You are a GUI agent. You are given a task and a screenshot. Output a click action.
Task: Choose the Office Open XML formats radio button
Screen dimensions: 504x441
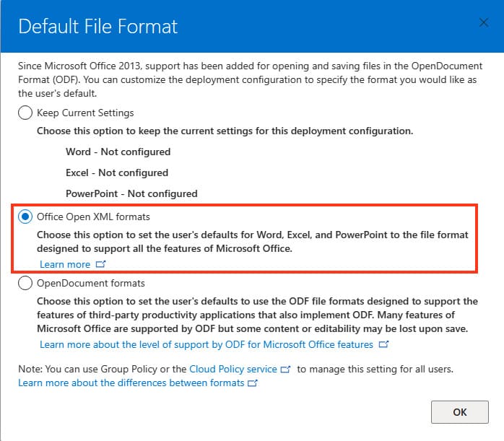25,216
